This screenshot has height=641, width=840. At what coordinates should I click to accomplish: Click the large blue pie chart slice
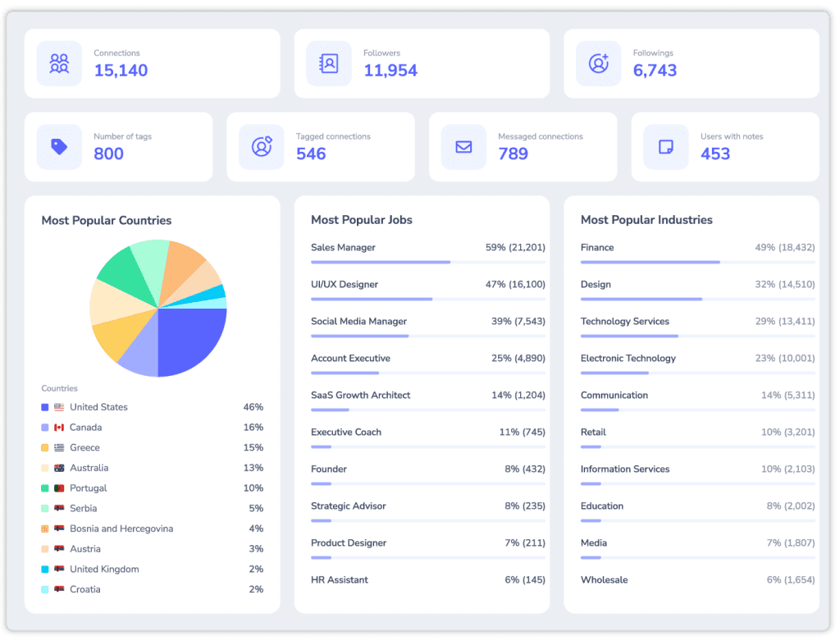[x=190, y=337]
